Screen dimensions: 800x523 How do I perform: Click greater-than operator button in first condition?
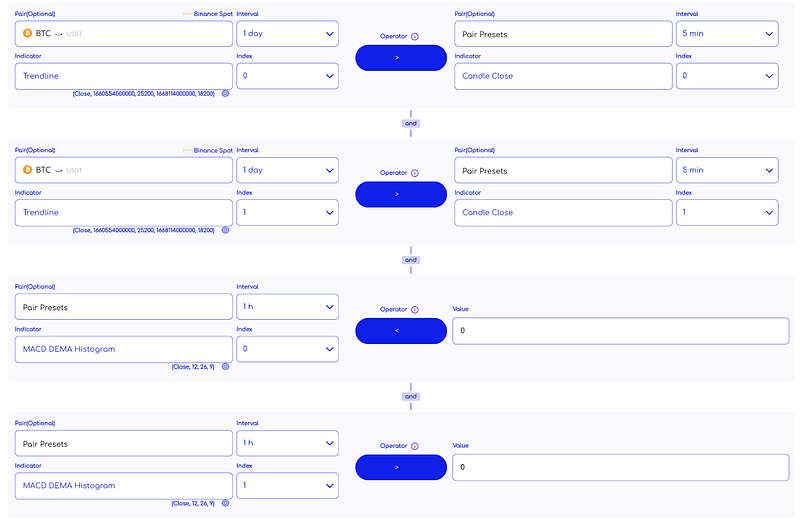pos(401,58)
